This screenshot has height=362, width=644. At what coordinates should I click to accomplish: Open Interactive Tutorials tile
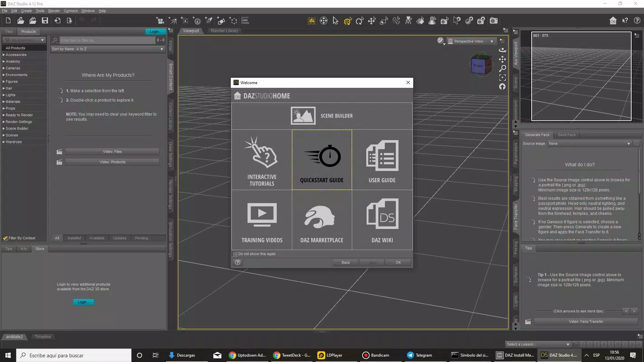(x=262, y=160)
